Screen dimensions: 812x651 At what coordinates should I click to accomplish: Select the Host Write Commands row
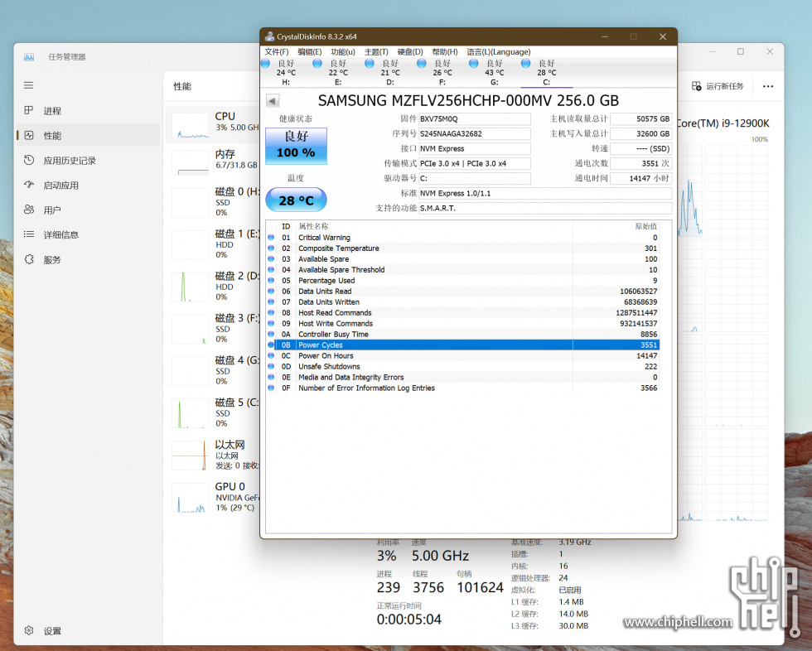point(462,324)
